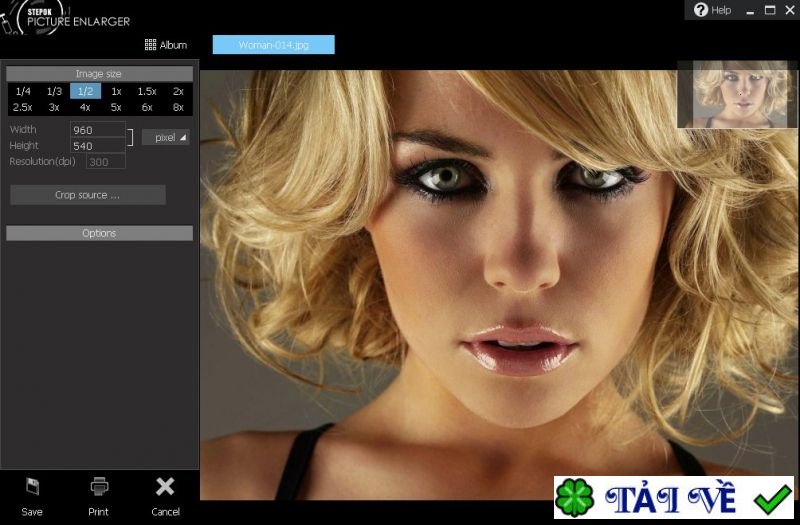Viewport: 800px width, 525px height.
Task: Select 3x image size preset
Action: 54,107
